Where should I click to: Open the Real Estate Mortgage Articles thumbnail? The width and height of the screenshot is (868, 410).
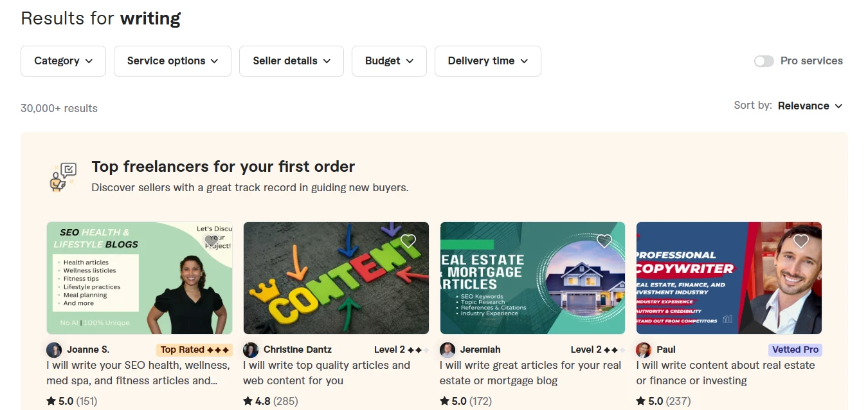point(532,278)
